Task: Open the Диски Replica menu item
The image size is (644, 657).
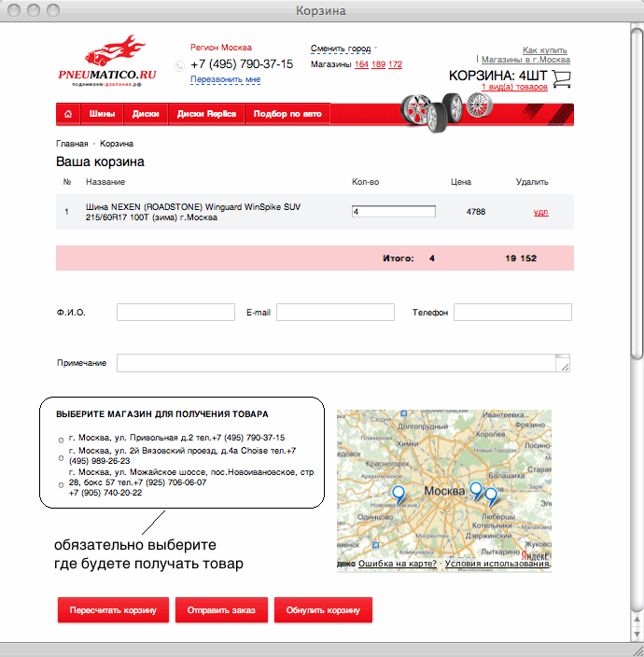Action: click(206, 114)
